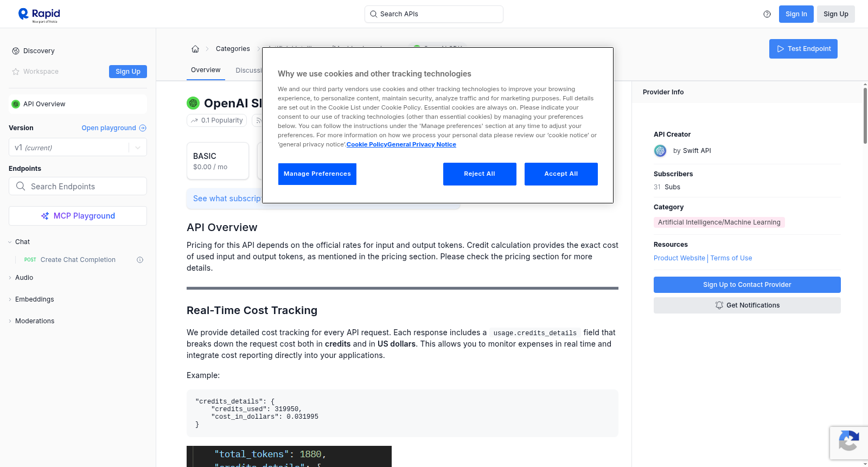868x467 pixels.
Task: Click the Artificial Intelligence/Machine Learning category tag
Action: (719, 222)
